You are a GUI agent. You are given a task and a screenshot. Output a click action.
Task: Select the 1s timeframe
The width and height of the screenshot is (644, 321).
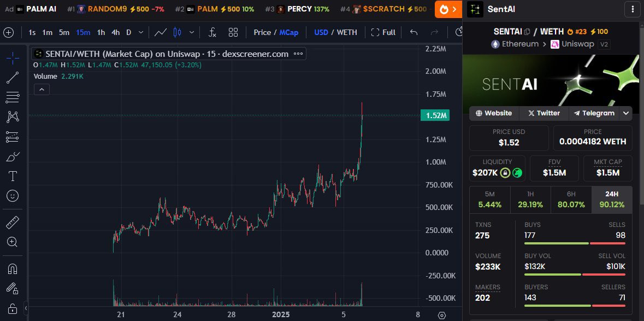pyautogui.click(x=32, y=32)
